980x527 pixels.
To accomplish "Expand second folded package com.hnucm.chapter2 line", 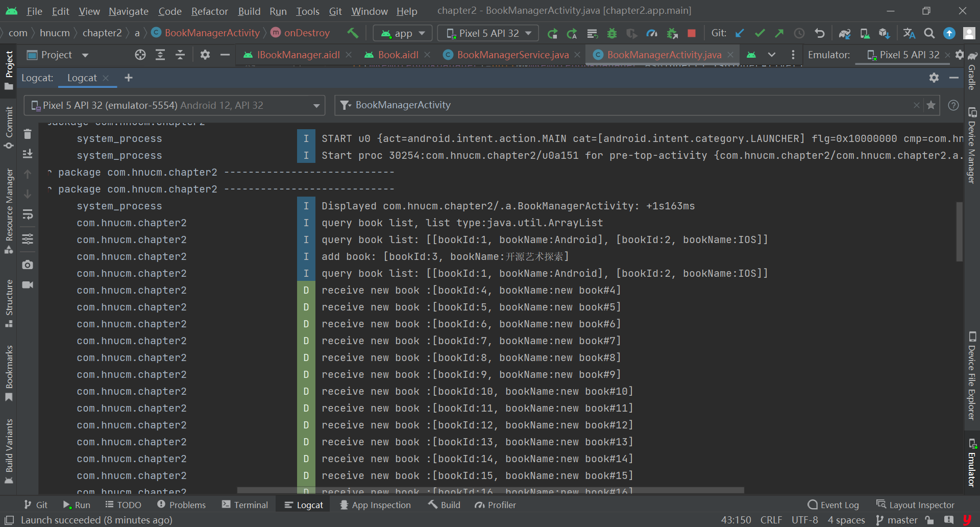I will pyautogui.click(x=50, y=189).
